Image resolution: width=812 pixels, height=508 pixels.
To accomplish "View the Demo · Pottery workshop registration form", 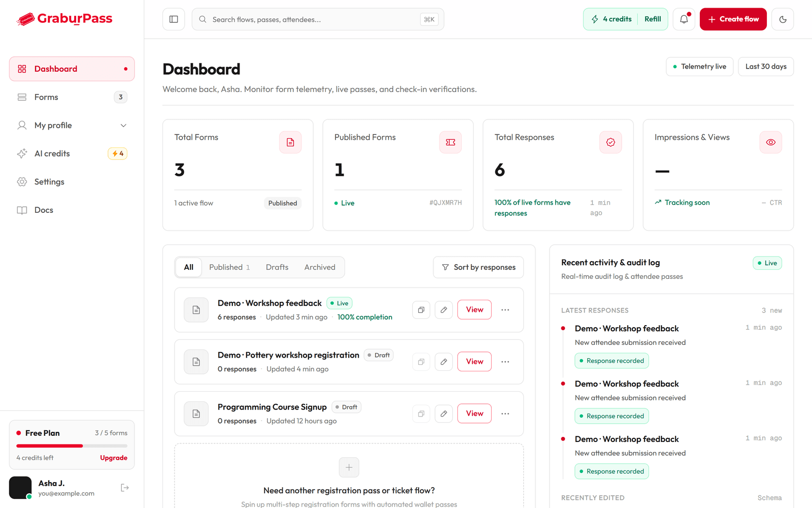I will point(475,362).
